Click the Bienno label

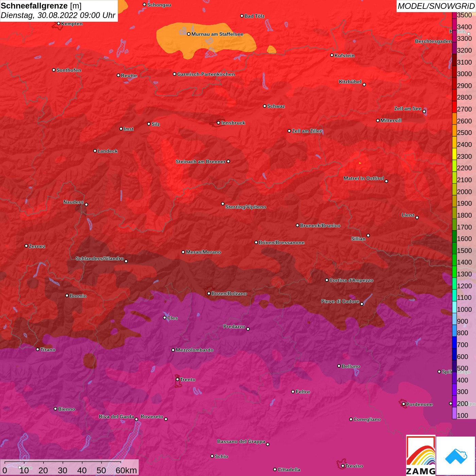(67, 409)
